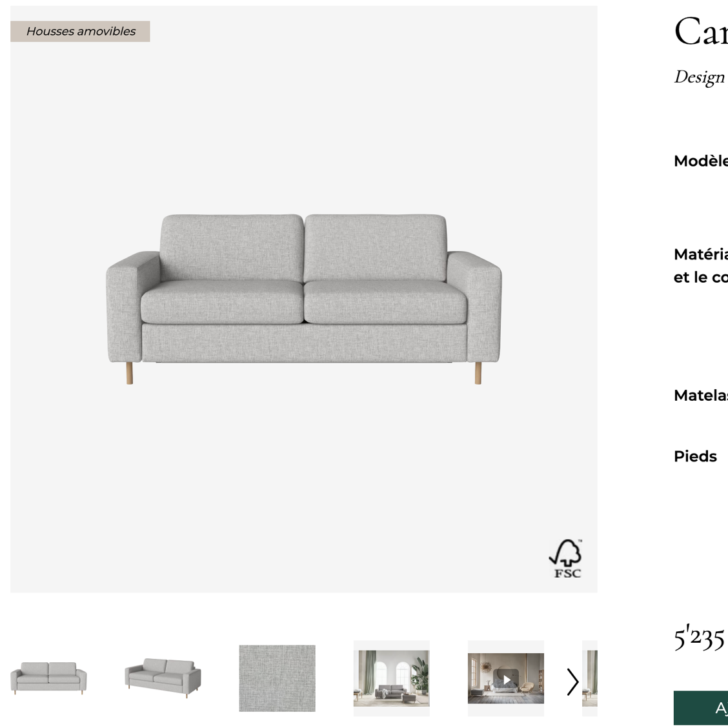Image resolution: width=728 pixels, height=728 pixels.
Task: Click the FSC certification logo
Action: coord(566,559)
